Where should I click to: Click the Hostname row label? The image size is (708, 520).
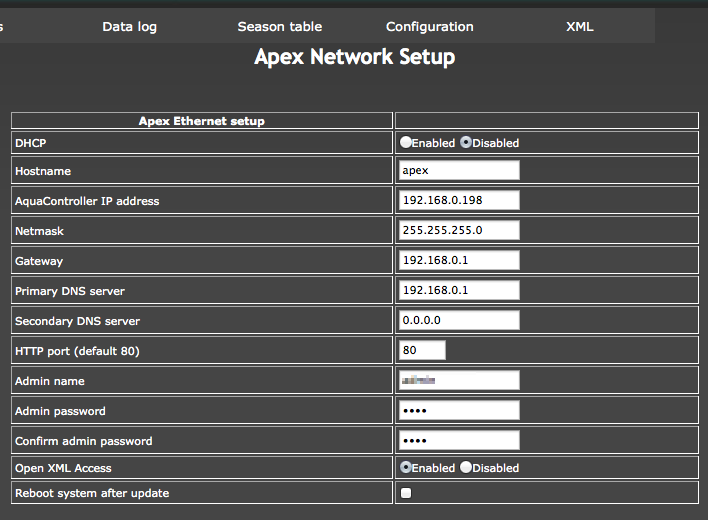pyautogui.click(x=43, y=171)
